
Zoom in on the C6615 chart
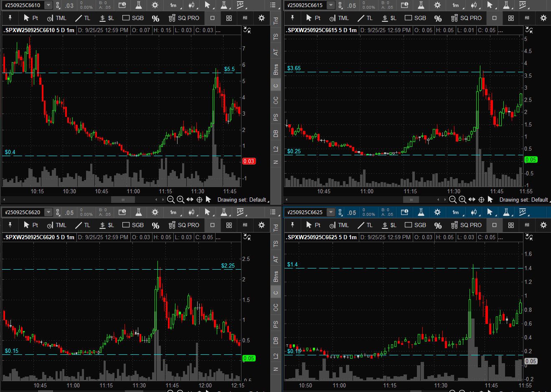click(462, 200)
